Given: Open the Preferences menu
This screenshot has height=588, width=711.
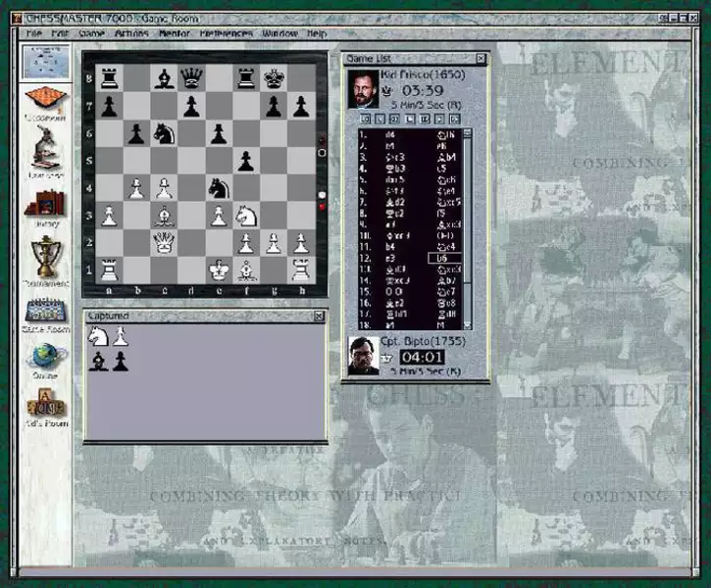Looking at the screenshot, I should pos(227,33).
